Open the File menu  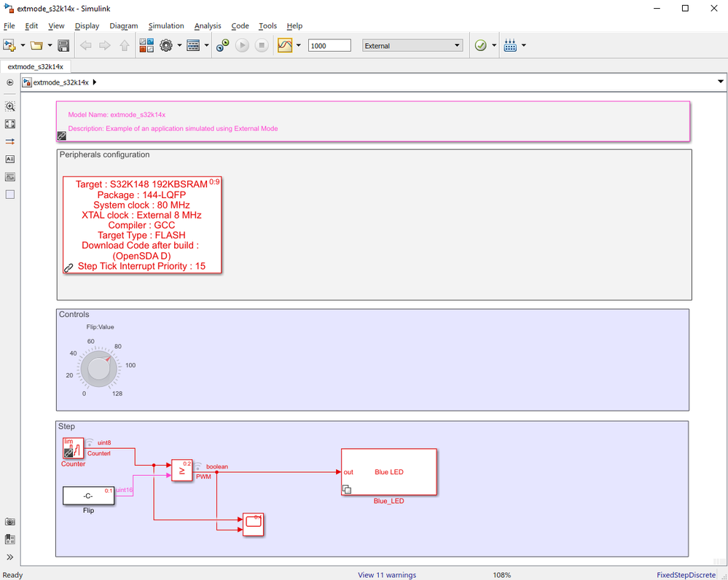pyautogui.click(x=9, y=26)
